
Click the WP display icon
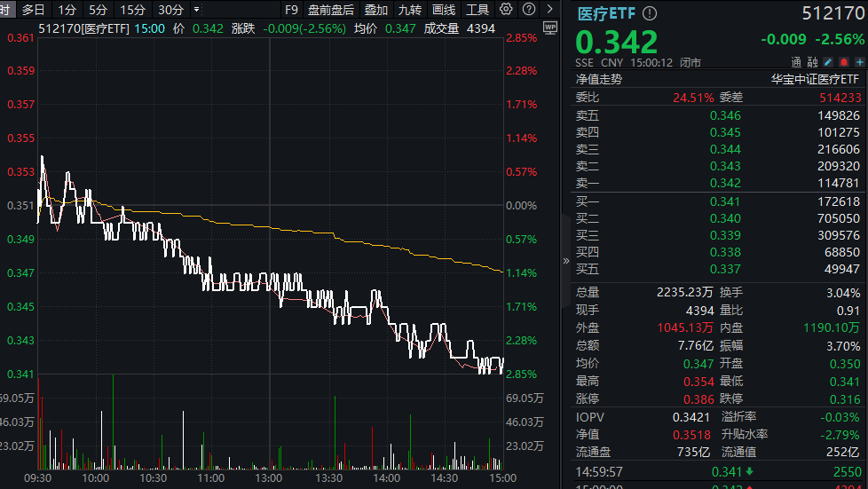coord(549,28)
